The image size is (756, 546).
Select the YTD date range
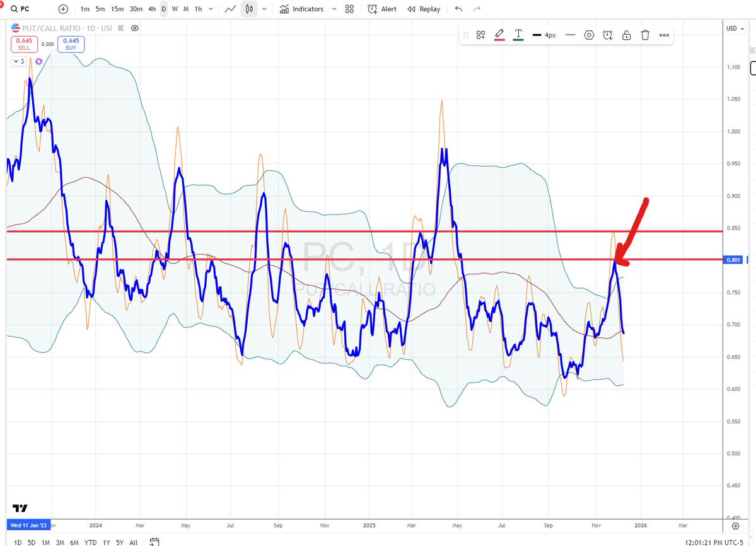coord(91,543)
